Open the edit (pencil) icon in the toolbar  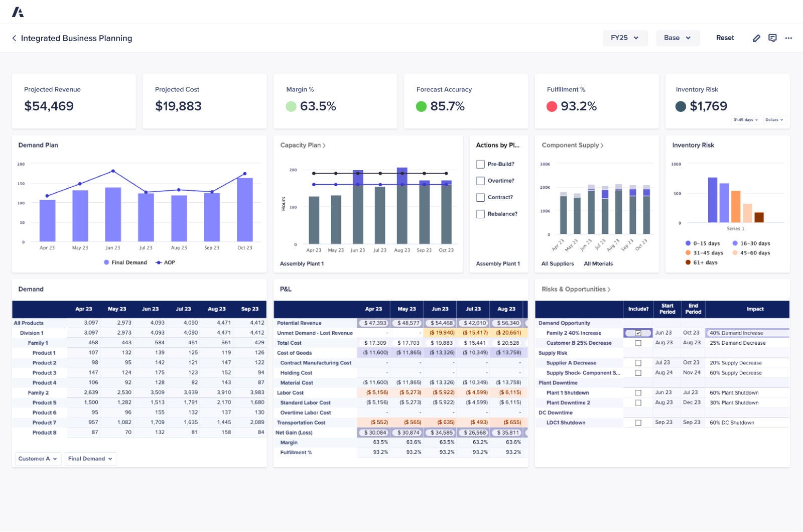(756, 38)
